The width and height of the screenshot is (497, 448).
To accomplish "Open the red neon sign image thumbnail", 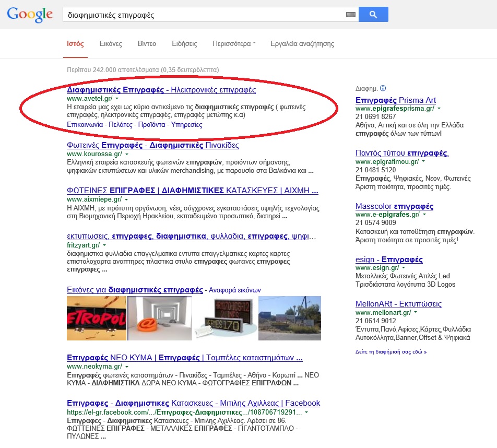I will 97,318.
